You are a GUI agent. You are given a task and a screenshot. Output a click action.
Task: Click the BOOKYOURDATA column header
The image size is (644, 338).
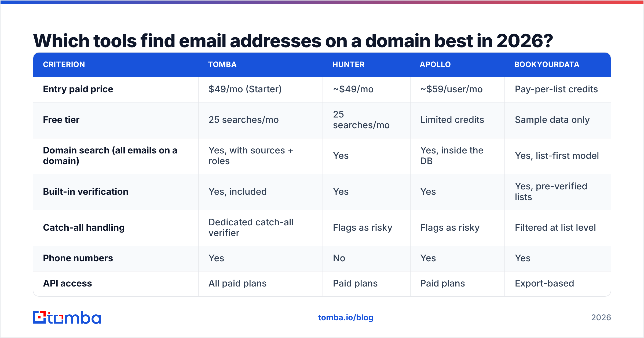pos(547,64)
